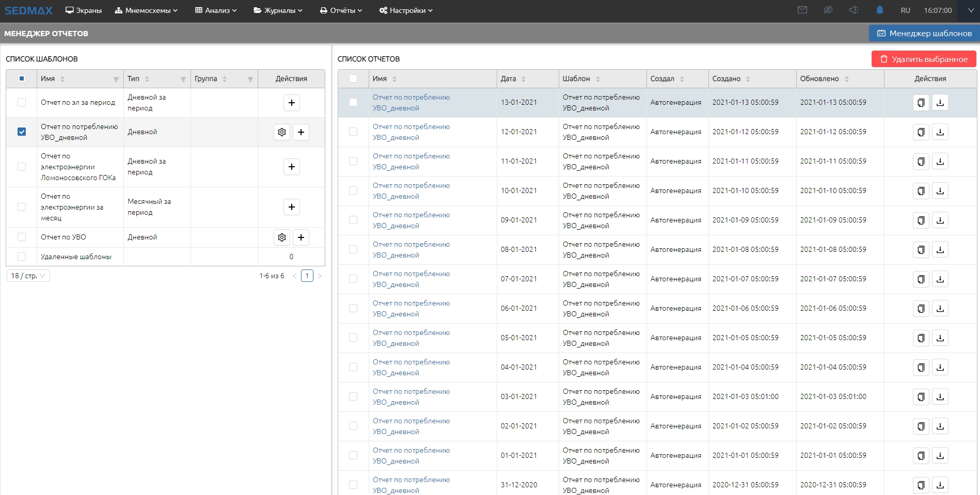Click the mail envelope icon in top bar

point(802,10)
